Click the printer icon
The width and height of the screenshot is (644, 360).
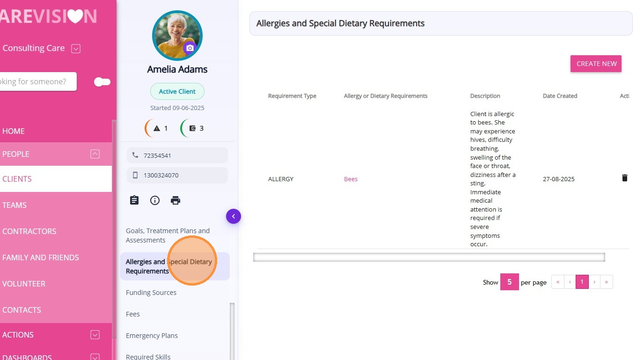176,200
